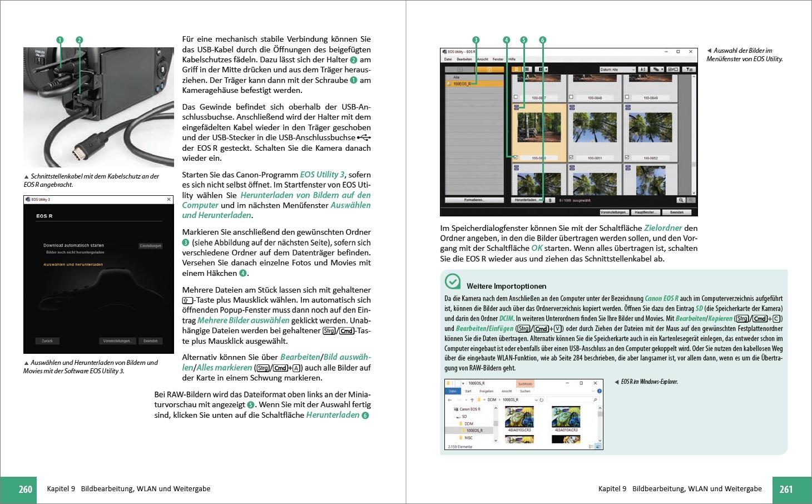Uncheck the checkbox for image 100-0852
This screenshot has height=504, width=812.
(627, 158)
